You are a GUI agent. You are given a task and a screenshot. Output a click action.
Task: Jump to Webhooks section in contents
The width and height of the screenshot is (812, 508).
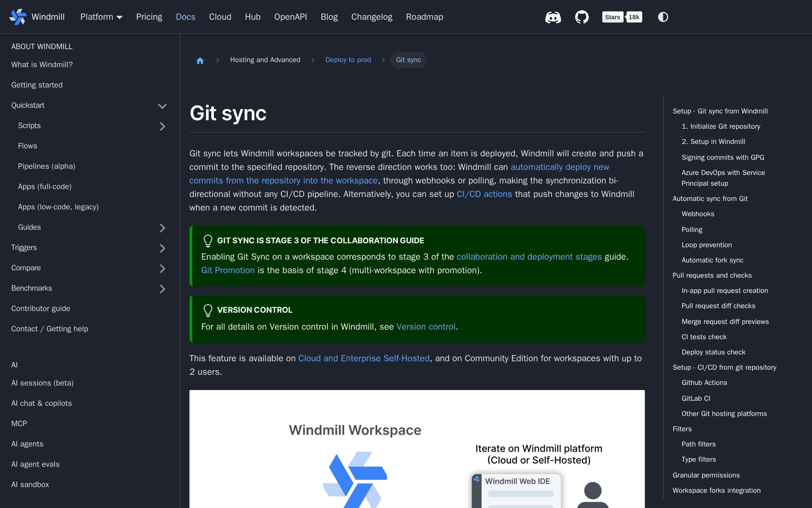click(x=698, y=214)
